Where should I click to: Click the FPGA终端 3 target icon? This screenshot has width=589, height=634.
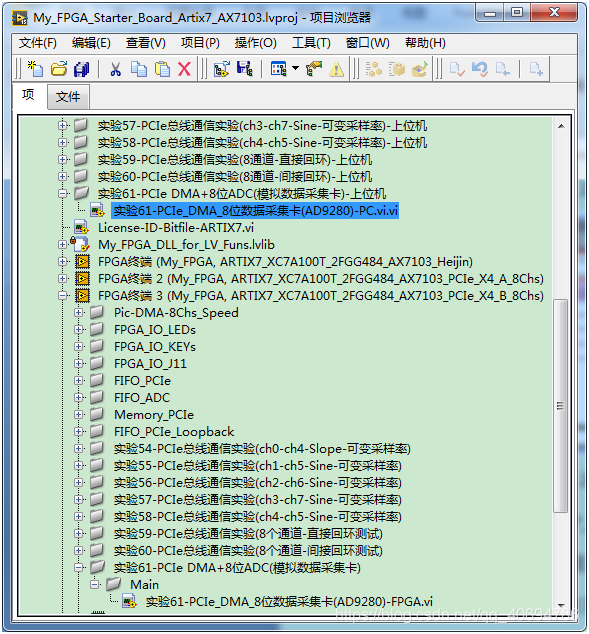(x=82, y=296)
